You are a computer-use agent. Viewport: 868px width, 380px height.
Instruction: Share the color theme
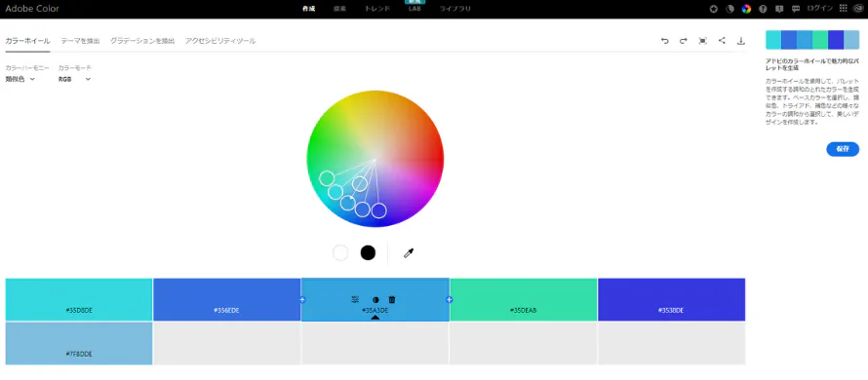722,40
